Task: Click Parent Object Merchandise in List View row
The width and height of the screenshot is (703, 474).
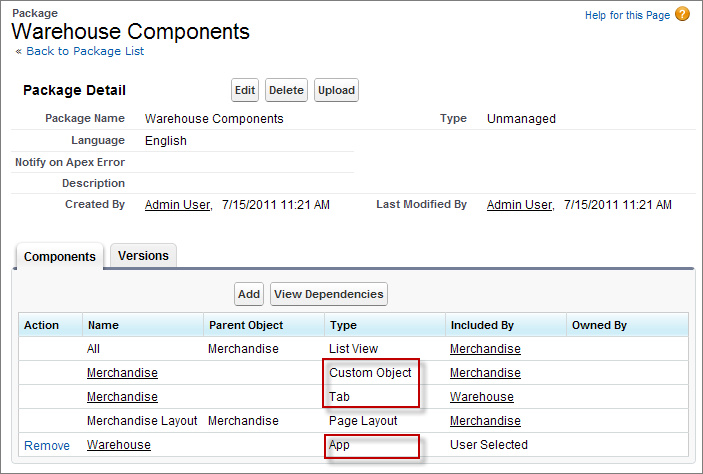Action: (x=243, y=349)
